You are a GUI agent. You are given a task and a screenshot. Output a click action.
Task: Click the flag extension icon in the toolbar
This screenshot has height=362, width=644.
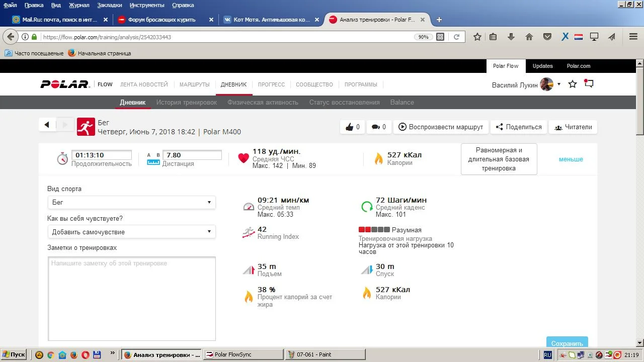[579, 37]
